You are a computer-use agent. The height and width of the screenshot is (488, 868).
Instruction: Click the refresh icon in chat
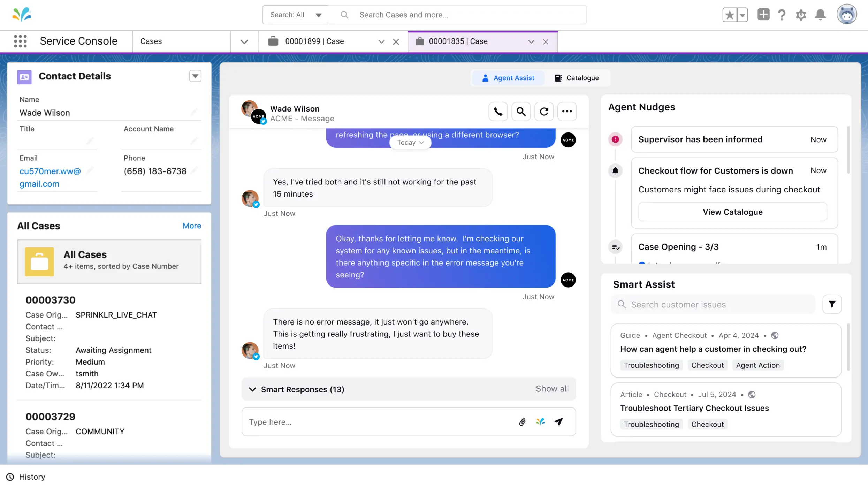click(x=544, y=112)
